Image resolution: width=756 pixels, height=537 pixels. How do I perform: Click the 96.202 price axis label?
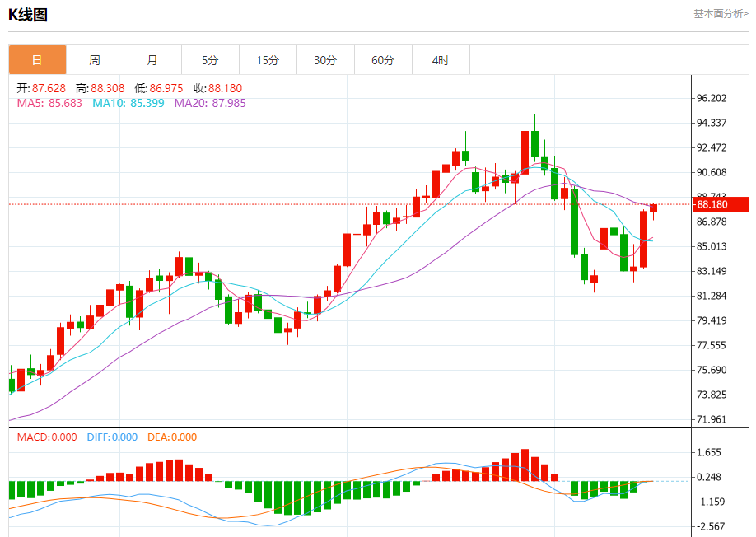click(x=712, y=98)
